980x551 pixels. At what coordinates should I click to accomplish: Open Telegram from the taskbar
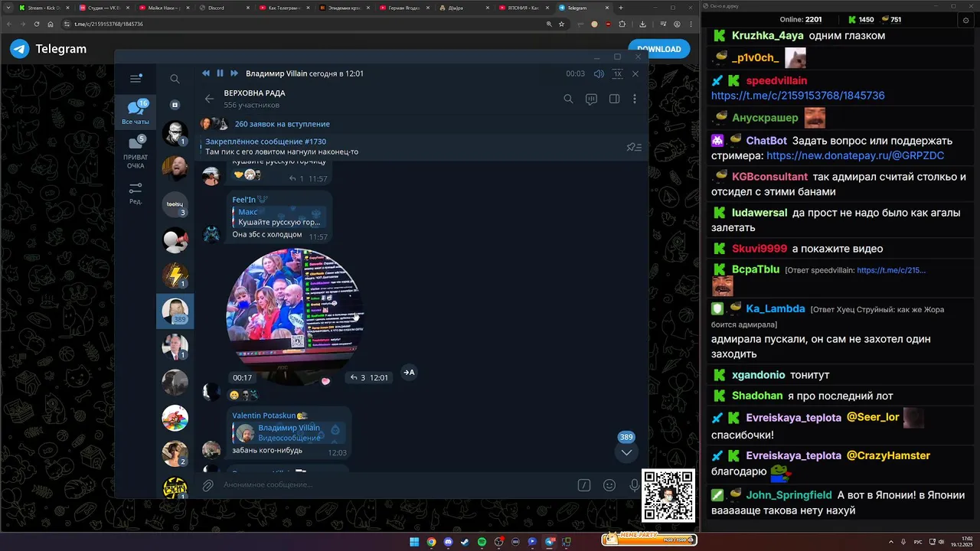[x=550, y=542]
